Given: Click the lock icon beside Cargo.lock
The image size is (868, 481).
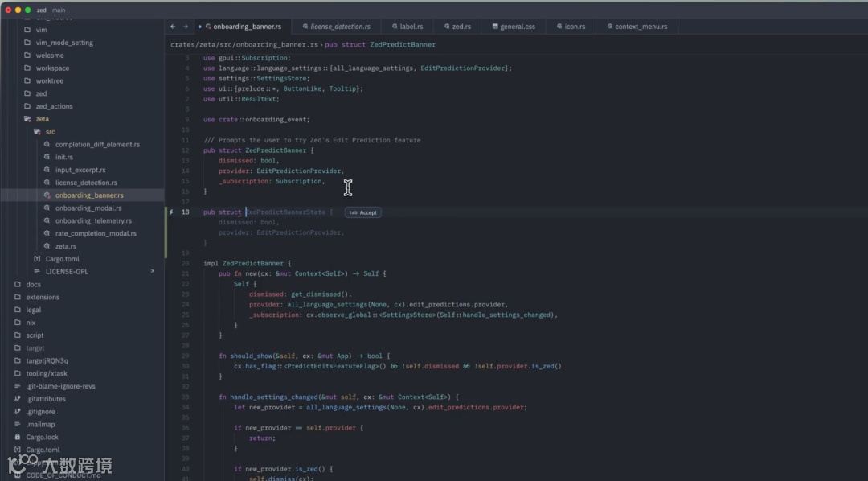Looking at the screenshot, I should (x=18, y=438).
